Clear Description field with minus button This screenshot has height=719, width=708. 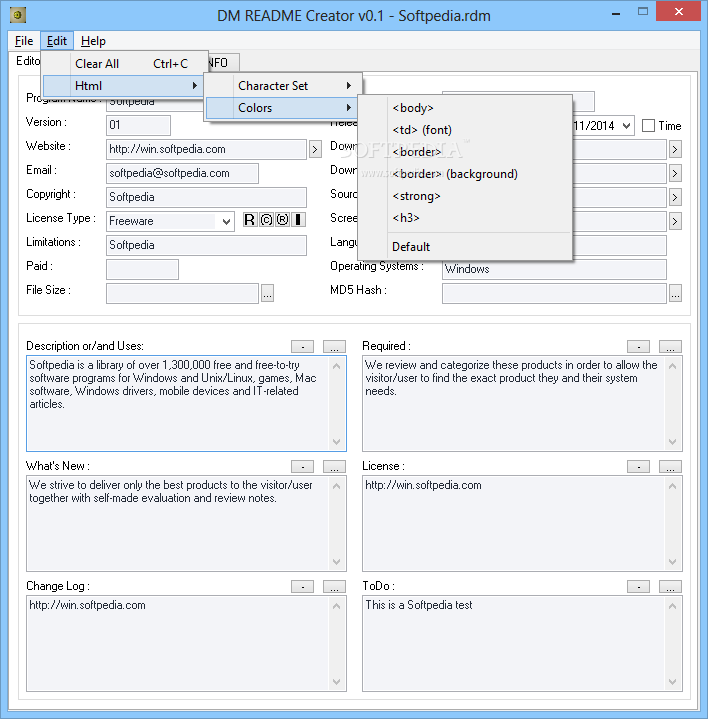pos(303,347)
